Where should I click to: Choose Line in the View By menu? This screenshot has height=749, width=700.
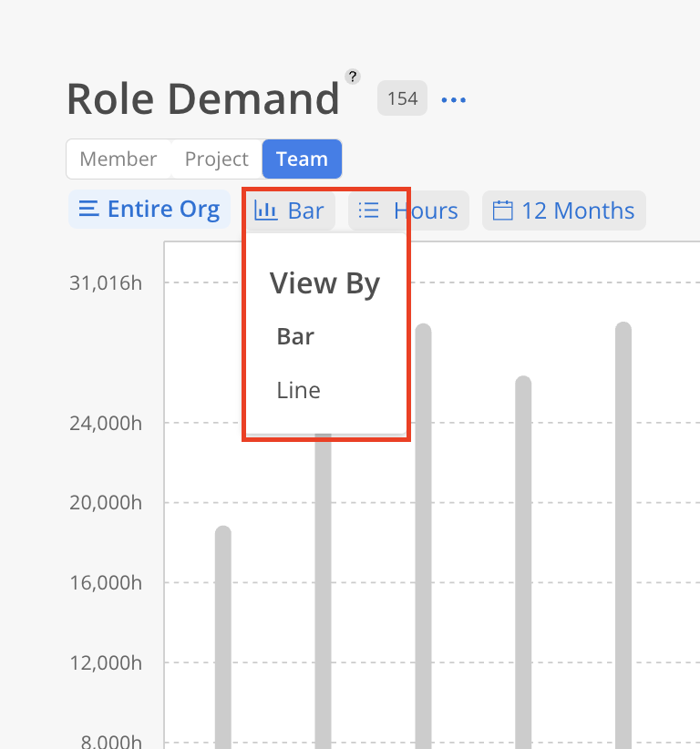(298, 390)
